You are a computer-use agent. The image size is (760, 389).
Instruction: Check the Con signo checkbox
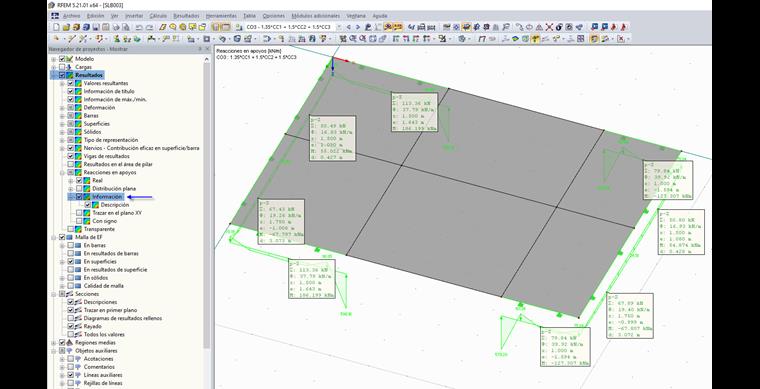point(79,221)
